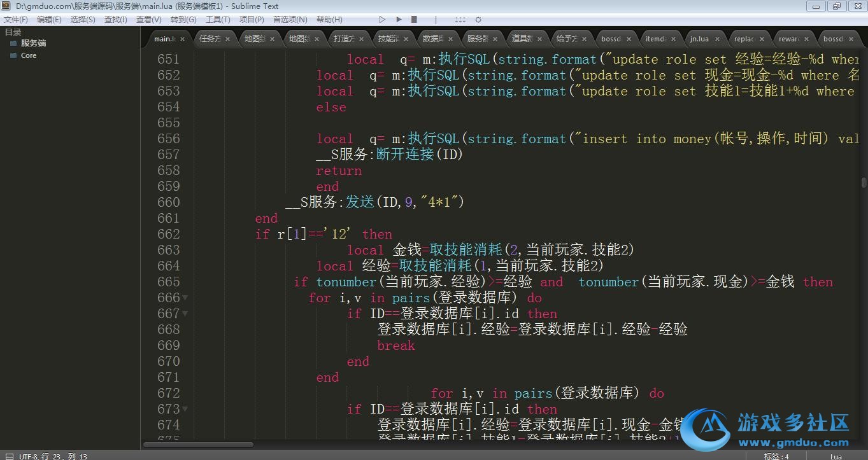Open the gear settings toolbar icon

(x=478, y=20)
